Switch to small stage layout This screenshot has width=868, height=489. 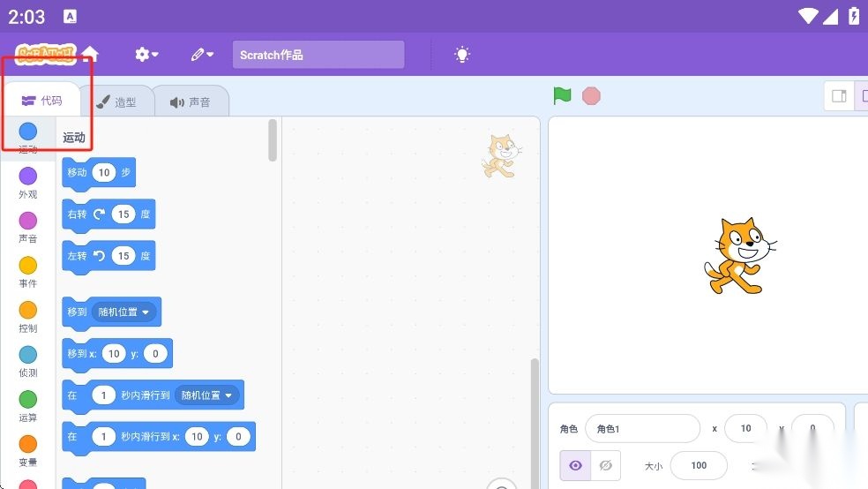click(x=839, y=96)
